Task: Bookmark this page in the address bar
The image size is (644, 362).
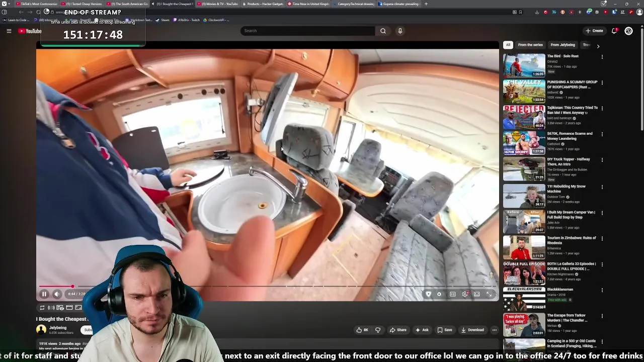Action: (x=520, y=12)
